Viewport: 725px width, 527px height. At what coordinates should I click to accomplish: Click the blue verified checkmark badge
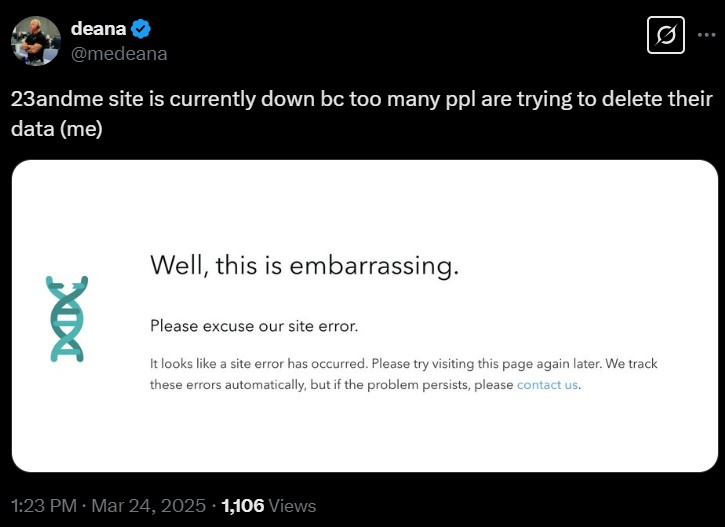tap(141, 29)
